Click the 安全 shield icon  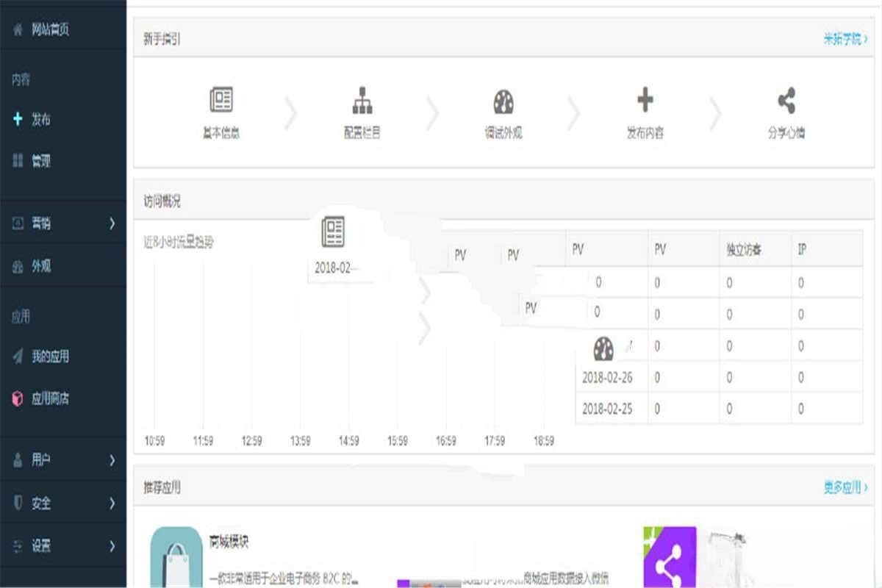pyautogui.click(x=18, y=503)
